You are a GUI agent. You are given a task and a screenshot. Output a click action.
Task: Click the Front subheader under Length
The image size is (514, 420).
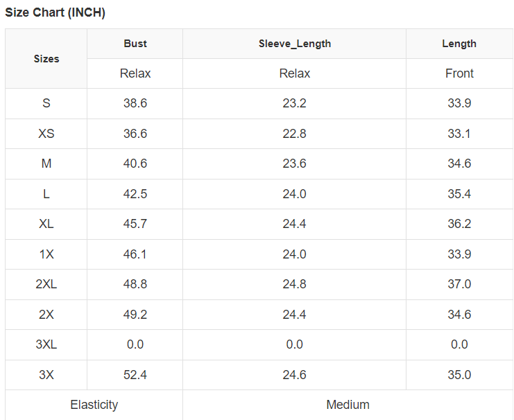[459, 73]
